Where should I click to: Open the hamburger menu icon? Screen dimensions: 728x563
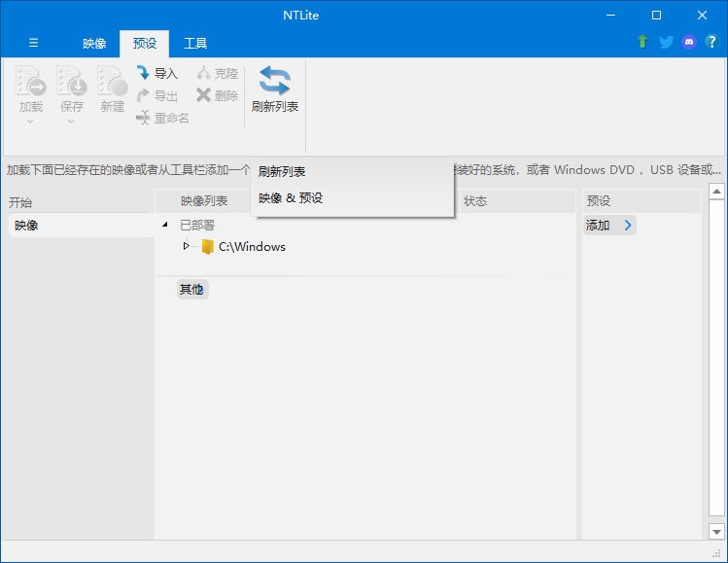pos(33,43)
